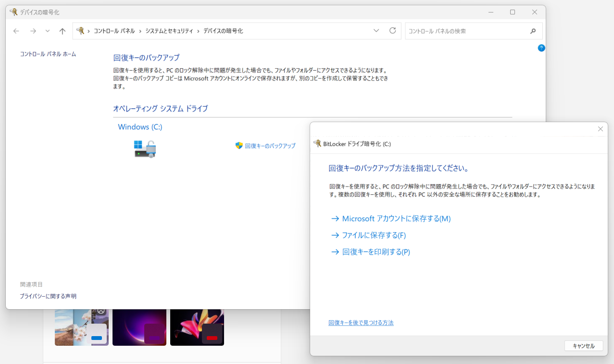614x364 pixels.
Task: Click the locked Windows drive icon
Action: [145, 149]
